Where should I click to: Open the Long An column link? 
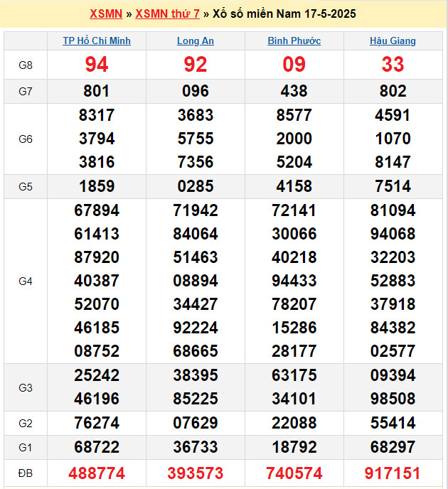[196, 41]
